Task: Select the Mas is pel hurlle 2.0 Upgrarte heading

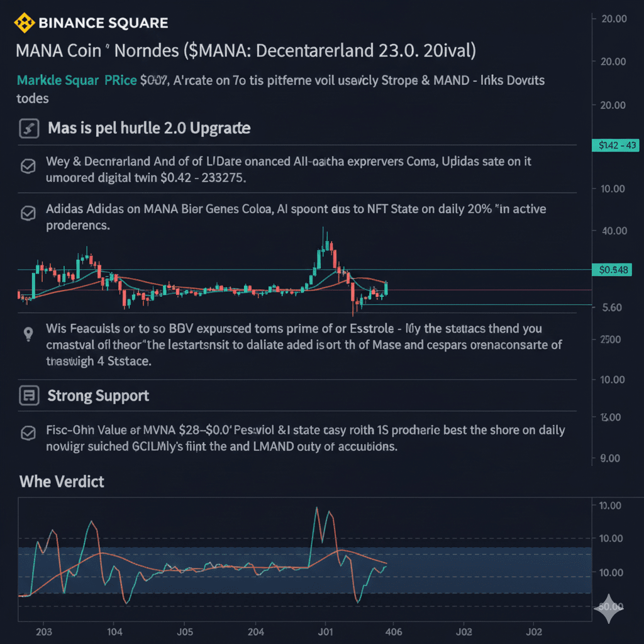Action: [149, 128]
